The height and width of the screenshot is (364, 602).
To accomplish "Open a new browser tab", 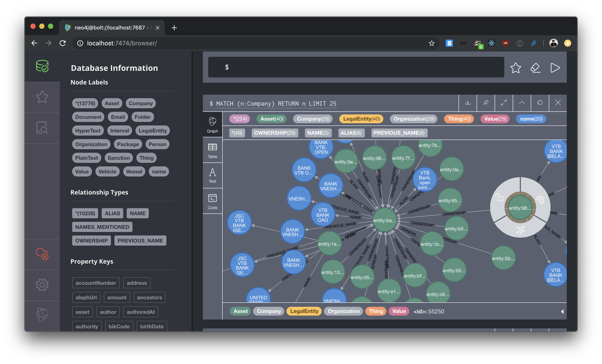I will [x=174, y=28].
